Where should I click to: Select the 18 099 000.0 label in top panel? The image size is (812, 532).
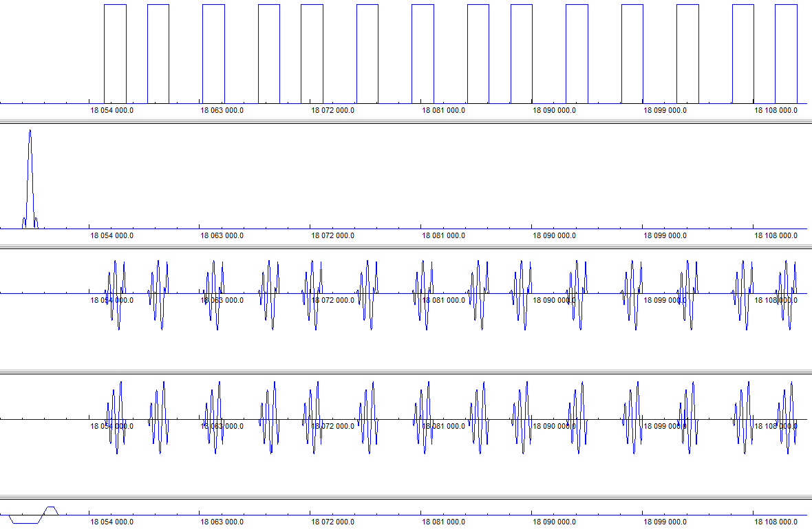pos(665,109)
